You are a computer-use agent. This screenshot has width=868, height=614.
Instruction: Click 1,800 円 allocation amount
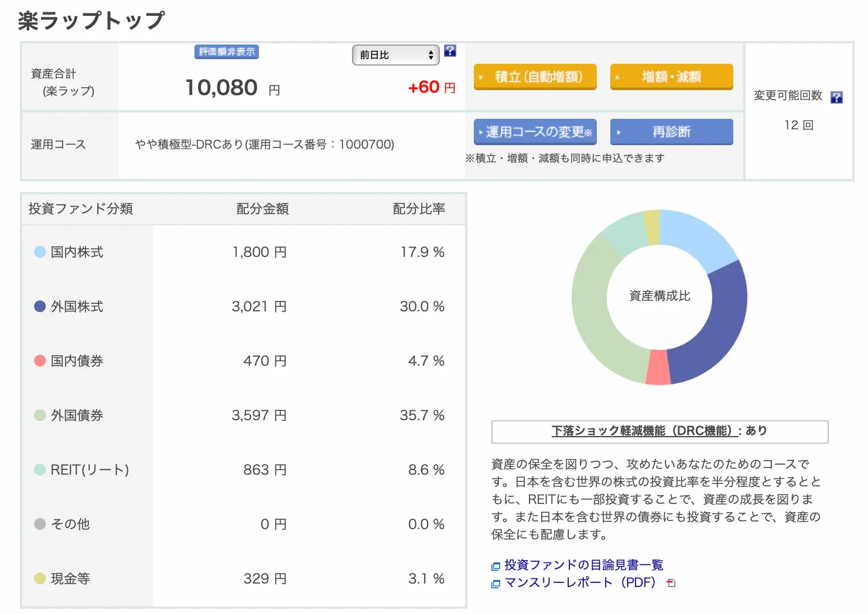pyautogui.click(x=259, y=252)
